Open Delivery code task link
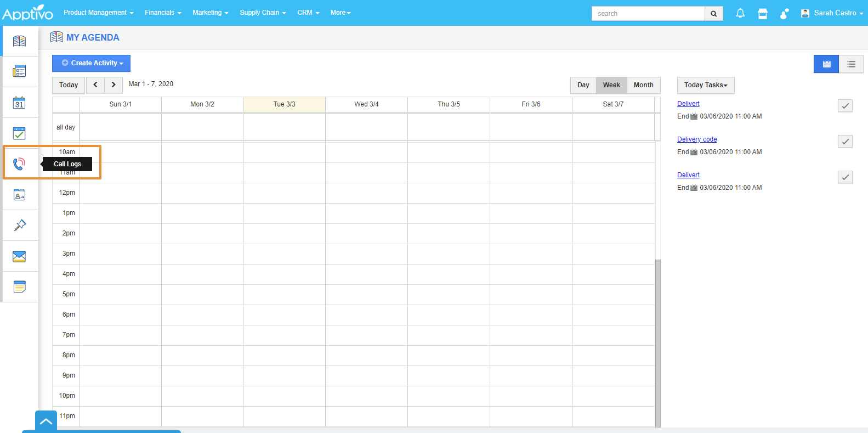Image resolution: width=868 pixels, height=433 pixels. coord(697,139)
